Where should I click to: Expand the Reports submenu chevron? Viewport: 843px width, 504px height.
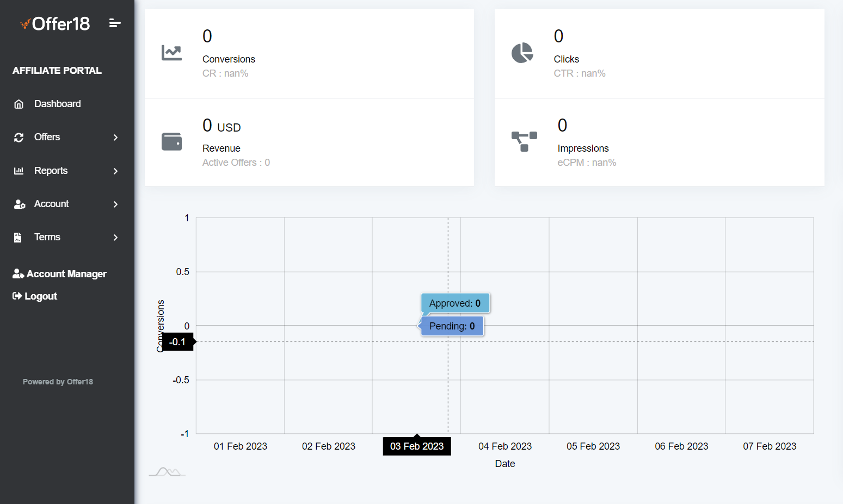115,171
